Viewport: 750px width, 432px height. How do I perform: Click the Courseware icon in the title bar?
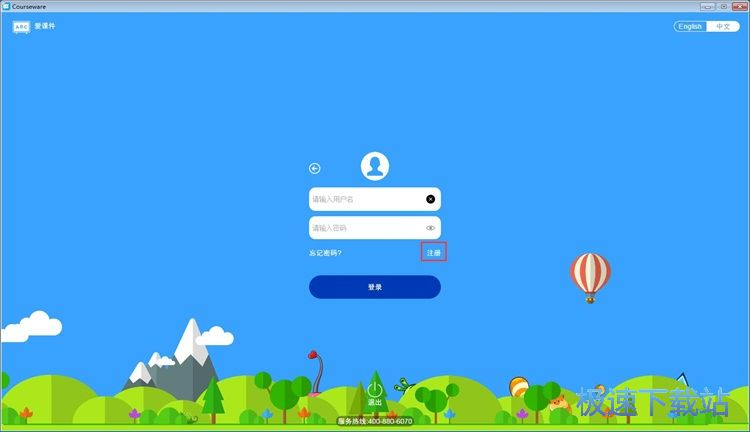[x=6, y=6]
